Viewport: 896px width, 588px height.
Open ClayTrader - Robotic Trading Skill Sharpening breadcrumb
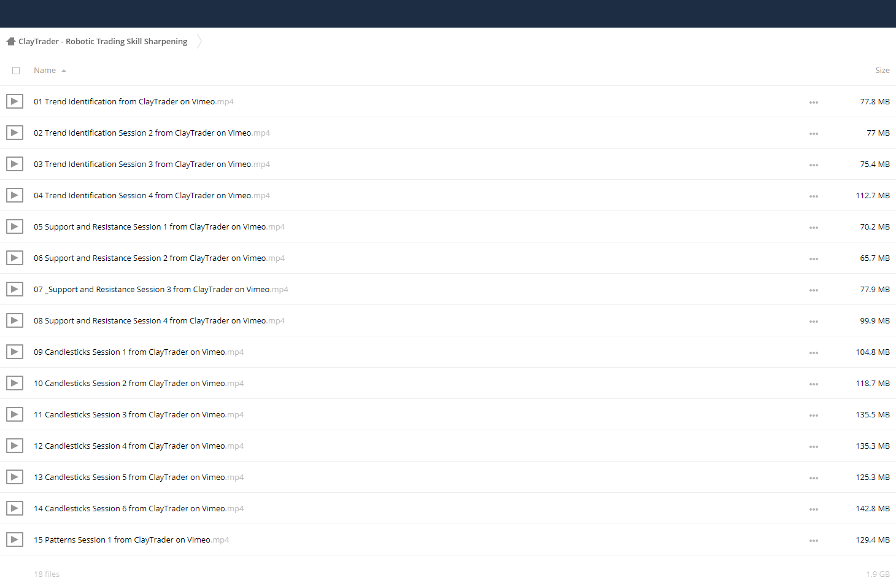tap(102, 41)
